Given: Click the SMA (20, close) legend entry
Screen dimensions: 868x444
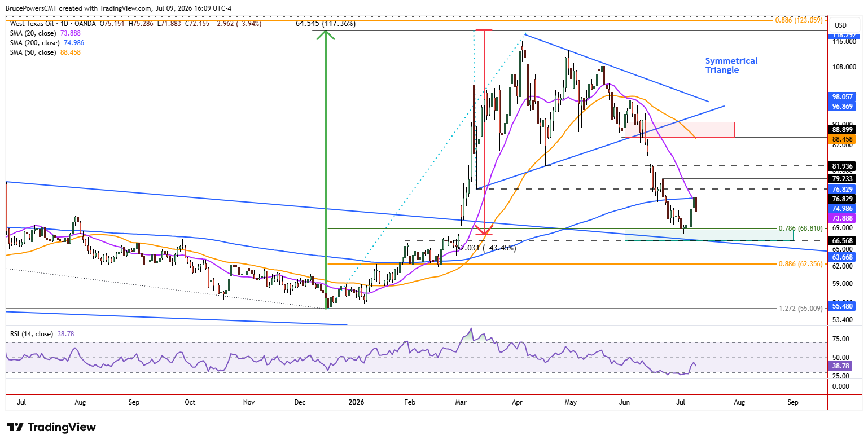Looking at the screenshot, I should point(46,33).
